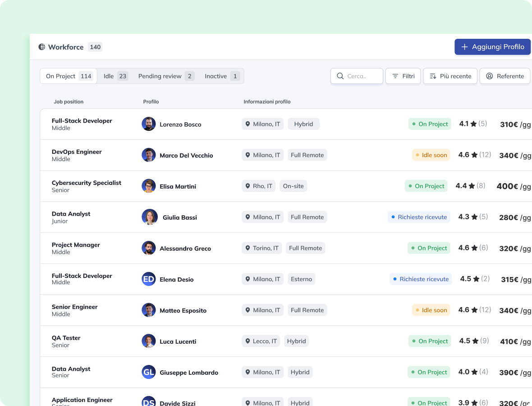Image resolution: width=532 pixels, height=406 pixels.
Task: Click the Workforce globe icon
Action: (x=42, y=47)
